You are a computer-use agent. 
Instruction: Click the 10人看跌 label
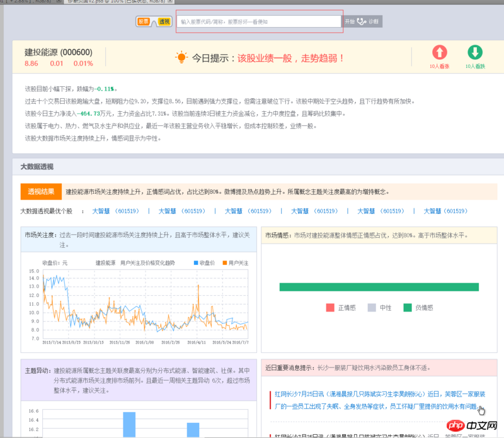point(475,66)
